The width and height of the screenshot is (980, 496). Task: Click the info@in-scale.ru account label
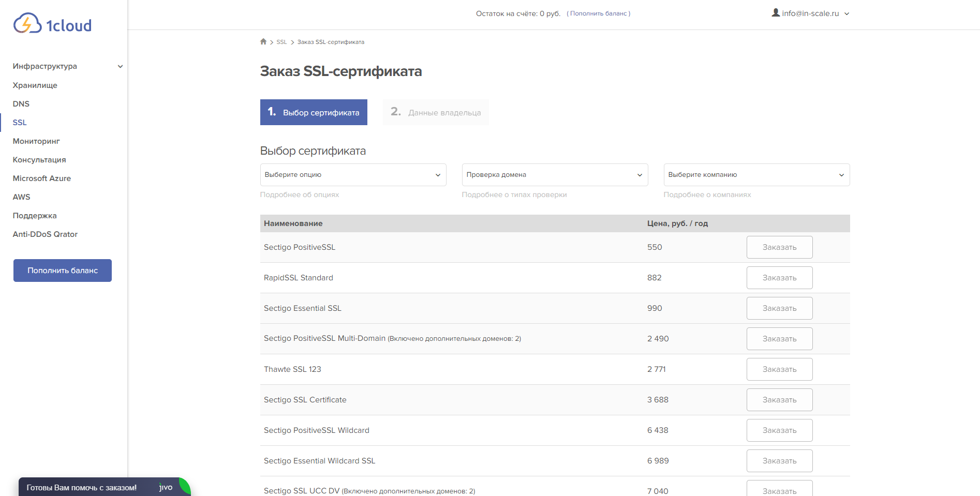(810, 13)
